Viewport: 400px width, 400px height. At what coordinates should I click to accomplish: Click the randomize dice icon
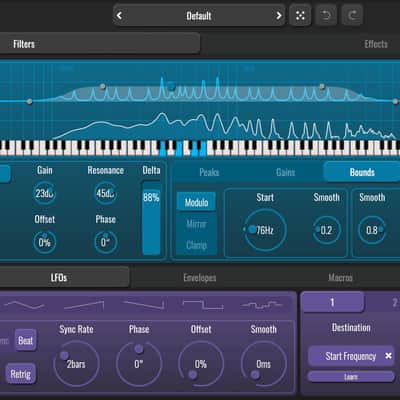coord(300,15)
